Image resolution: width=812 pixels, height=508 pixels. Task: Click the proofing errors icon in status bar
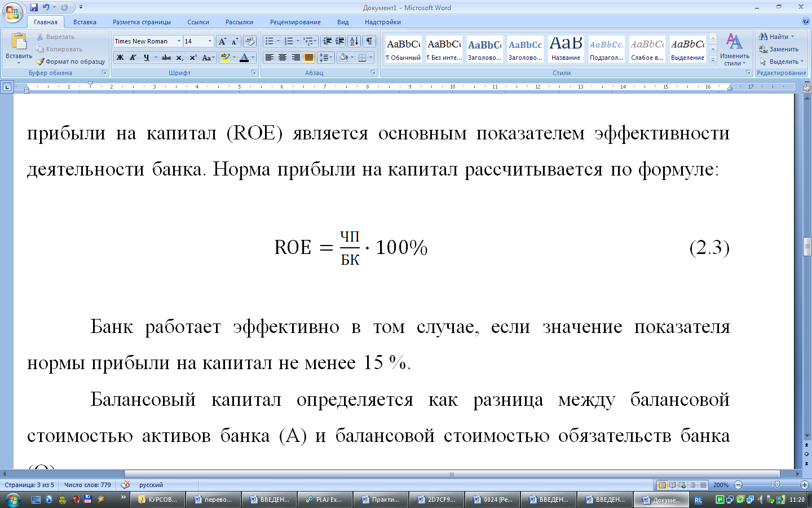[126, 485]
